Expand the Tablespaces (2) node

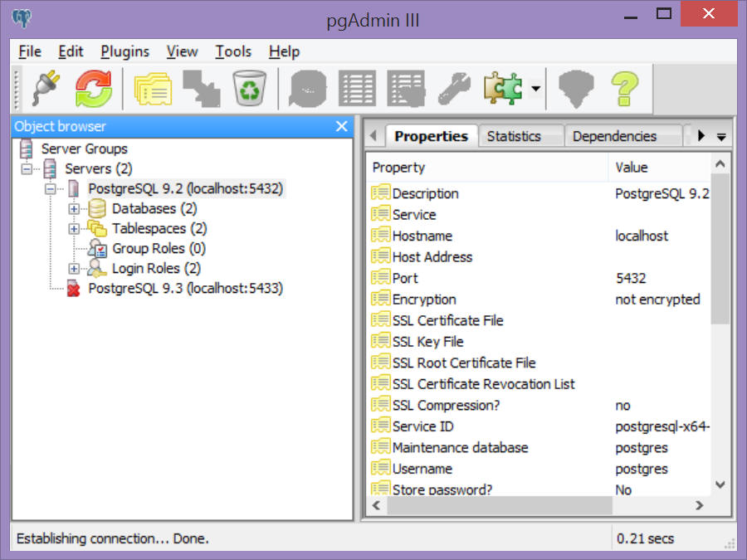tap(74, 229)
